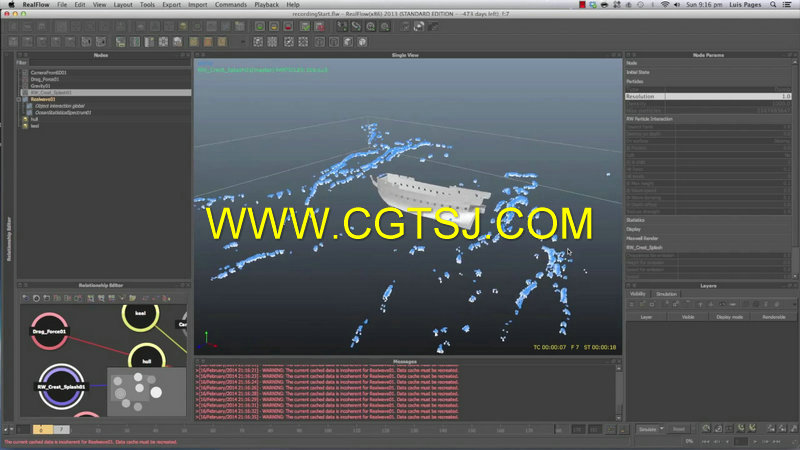Open the macOS Notification Center icon
Viewport: 800px width, 450px height.
coord(787,5)
